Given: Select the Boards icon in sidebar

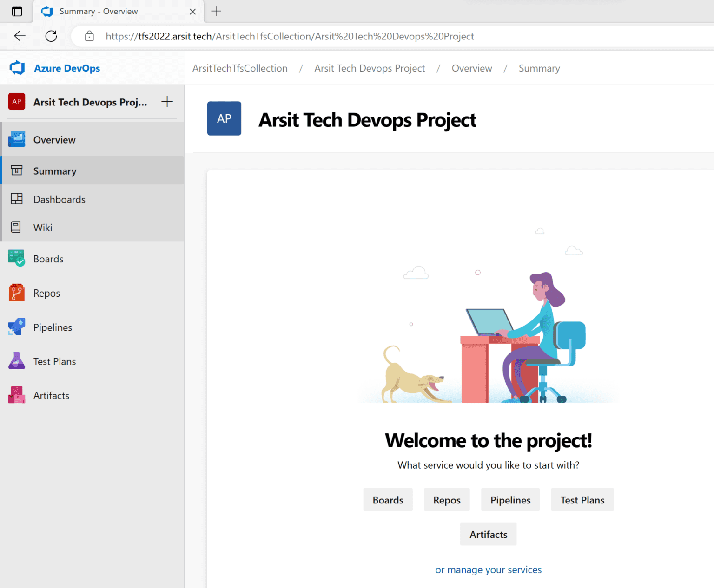Looking at the screenshot, I should click(x=16, y=258).
